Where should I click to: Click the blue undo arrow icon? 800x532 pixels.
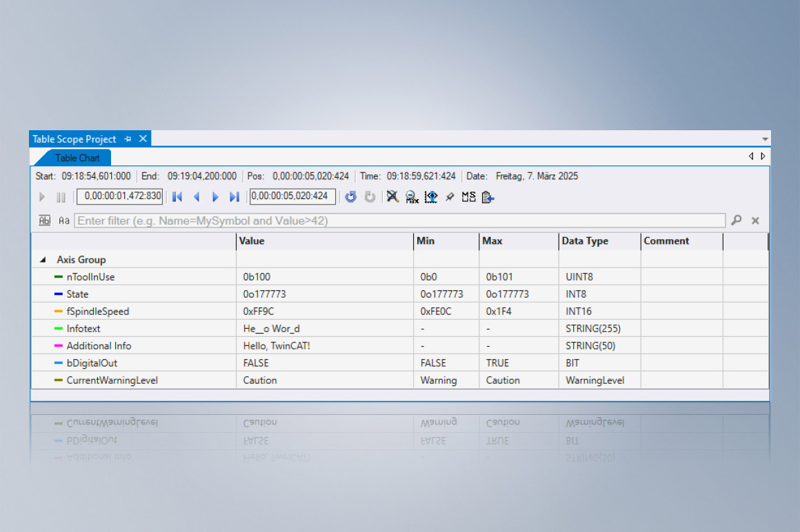click(x=351, y=197)
